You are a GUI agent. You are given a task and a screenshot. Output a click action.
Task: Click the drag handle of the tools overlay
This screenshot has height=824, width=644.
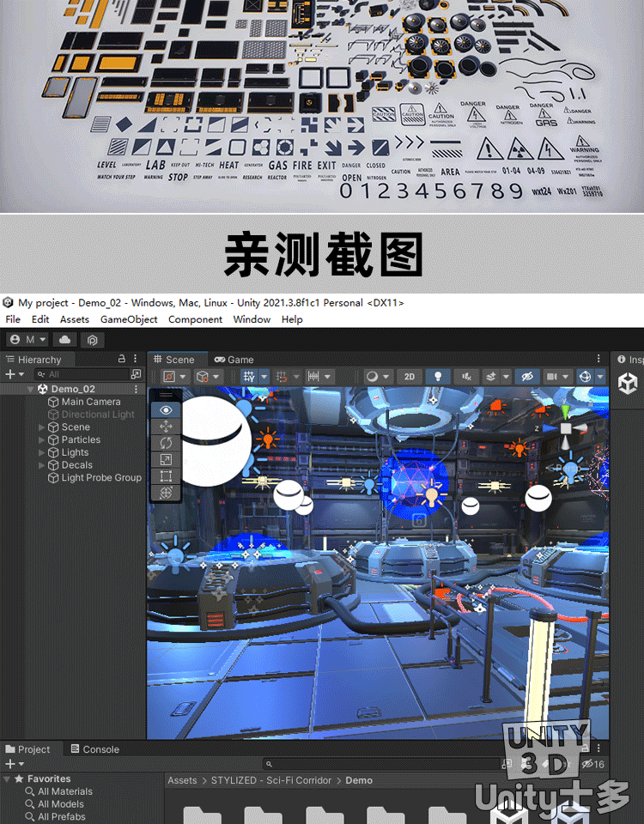[166, 395]
